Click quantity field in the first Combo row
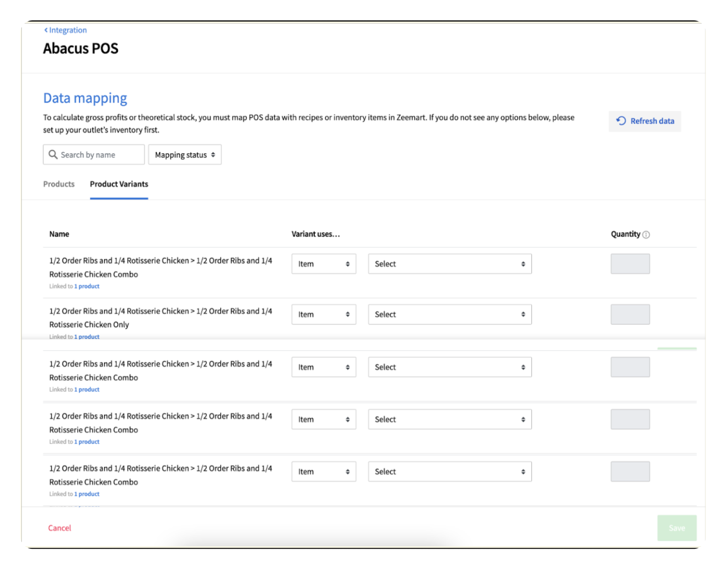This screenshot has height=571, width=728. click(x=630, y=264)
